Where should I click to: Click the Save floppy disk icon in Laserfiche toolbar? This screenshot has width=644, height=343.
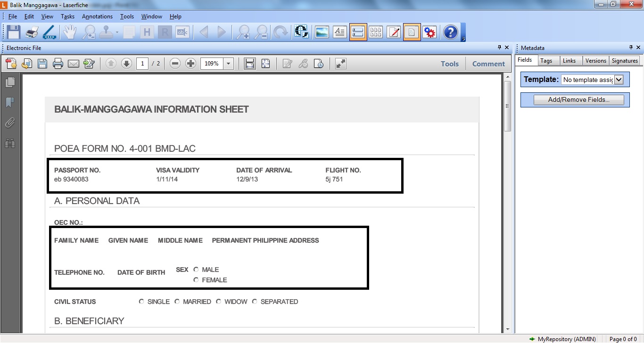13,32
